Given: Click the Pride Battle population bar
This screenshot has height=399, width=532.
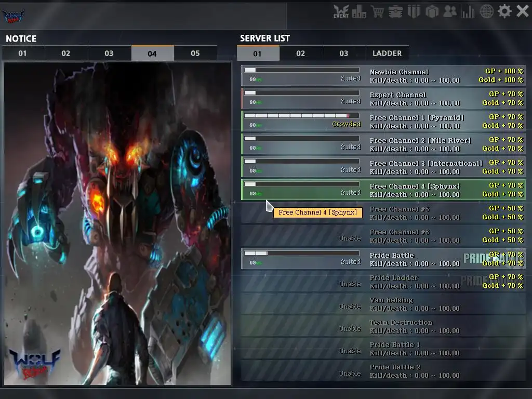Looking at the screenshot, I should pyautogui.click(x=302, y=253).
